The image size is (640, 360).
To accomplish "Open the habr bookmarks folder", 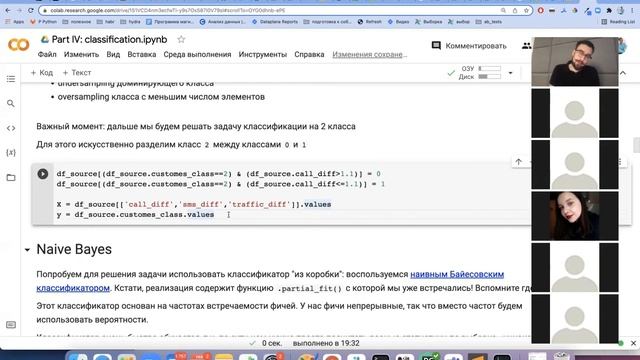I will pos(106,22).
